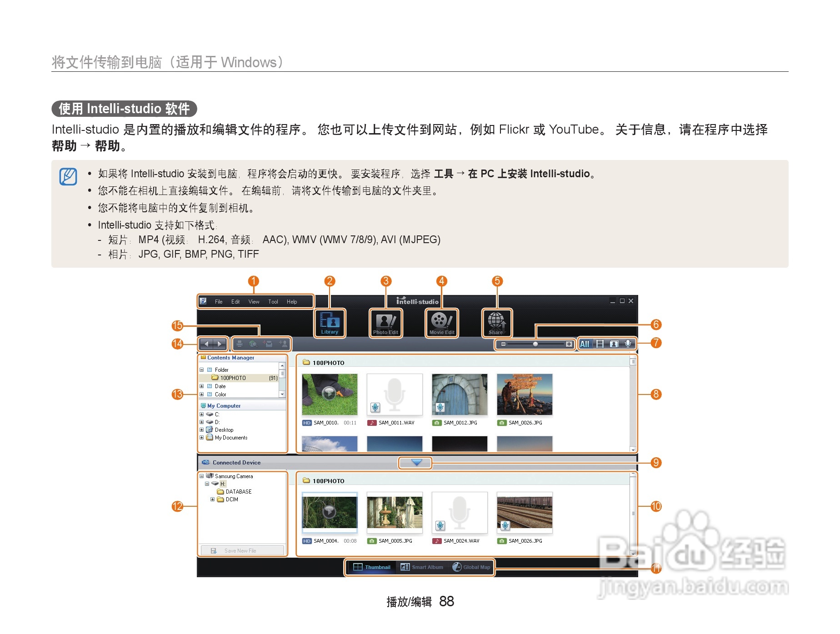
Task: Open the View menu
Action: coord(254,301)
